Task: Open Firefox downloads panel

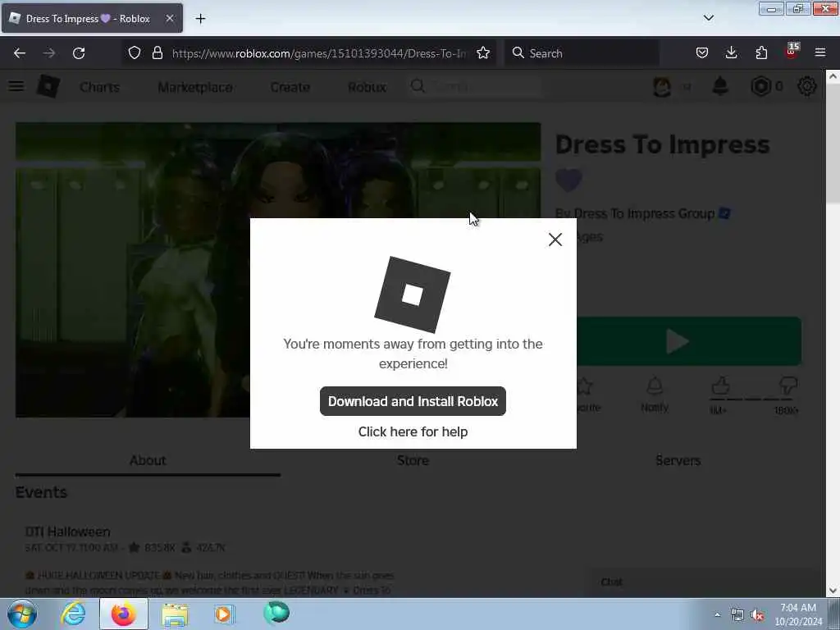Action: pyautogui.click(x=731, y=53)
